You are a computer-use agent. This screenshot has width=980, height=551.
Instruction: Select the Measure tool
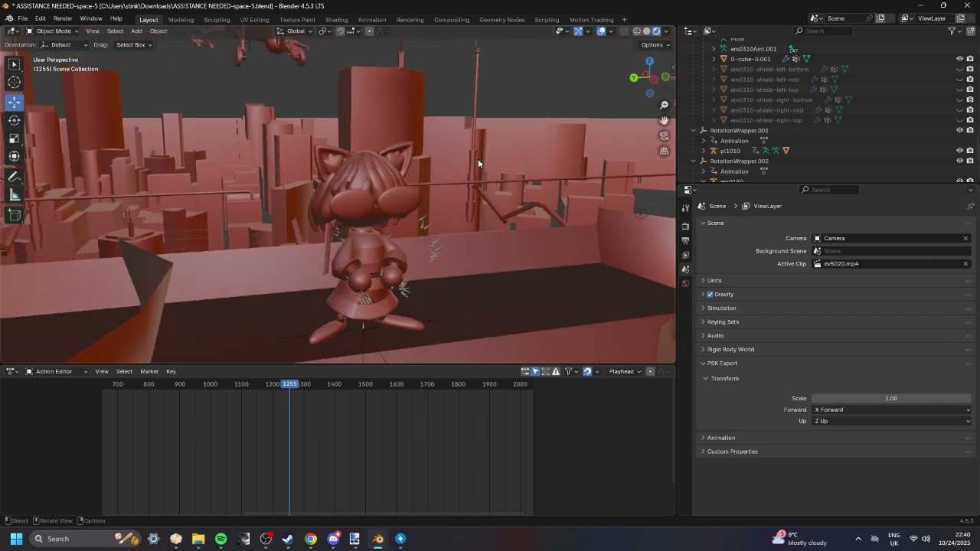click(15, 195)
